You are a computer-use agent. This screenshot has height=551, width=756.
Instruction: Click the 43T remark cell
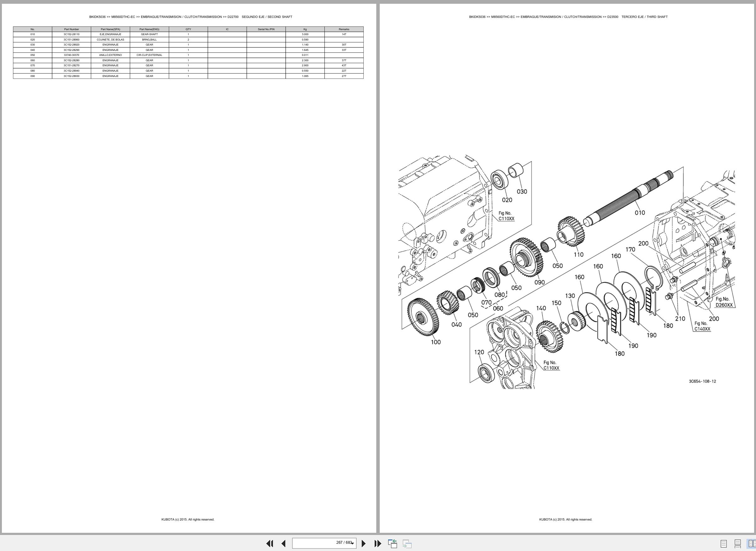click(x=344, y=65)
